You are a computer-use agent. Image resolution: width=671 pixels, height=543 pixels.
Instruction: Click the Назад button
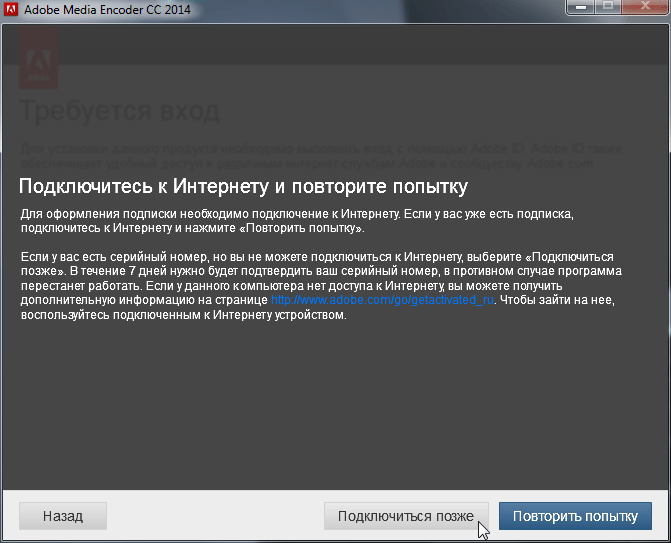(63, 516)
